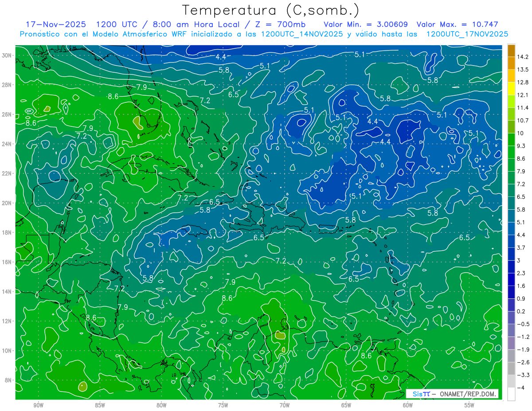The width and height of the screenshot is (532, 411).
Task: Click the brown-orange swatch above 14.2 on scale
Action: coord(511,50)
